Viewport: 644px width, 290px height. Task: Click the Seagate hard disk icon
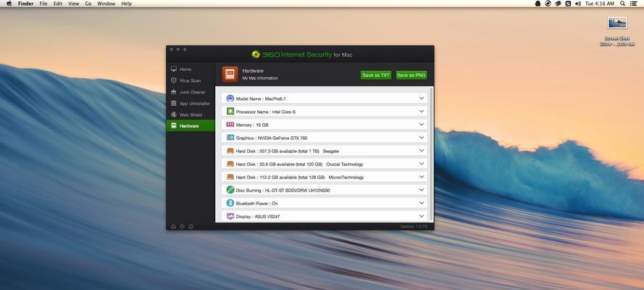230,151
